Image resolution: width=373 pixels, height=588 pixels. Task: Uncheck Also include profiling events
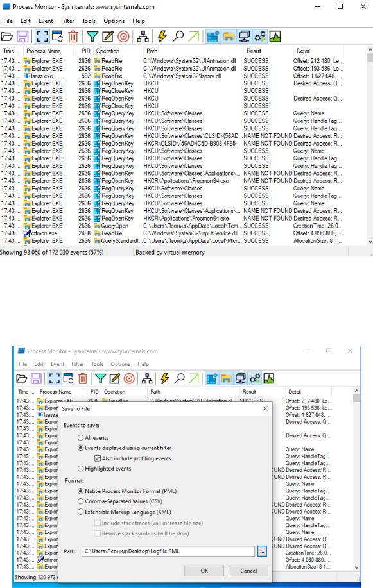98,458
